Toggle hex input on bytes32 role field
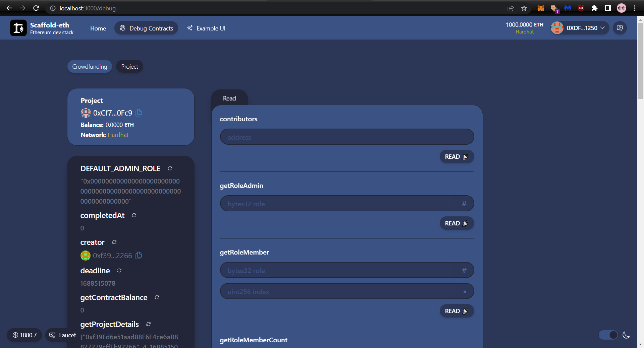The width and height of the screenshot is (644, 348). pos(464,203)
